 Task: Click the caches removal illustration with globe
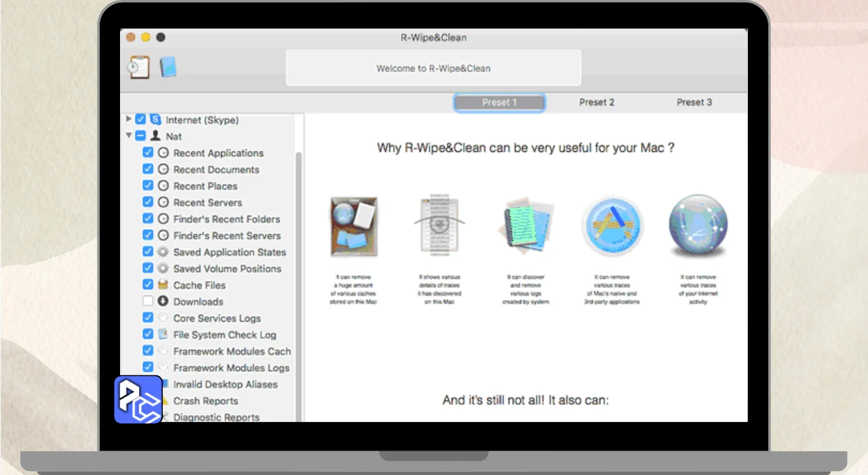coord(353,227)
